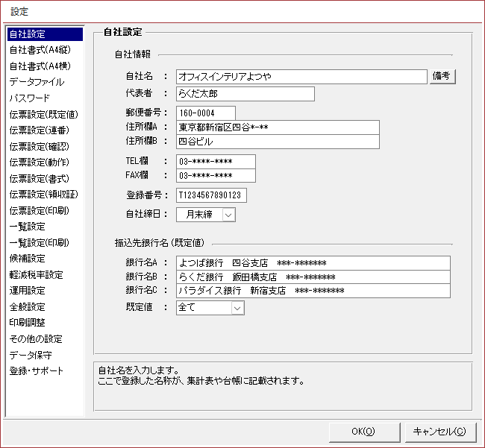The height and width of the screenshot is (448, 485).
Task: Click into the TEL欄 field
Action: point(216,162)
